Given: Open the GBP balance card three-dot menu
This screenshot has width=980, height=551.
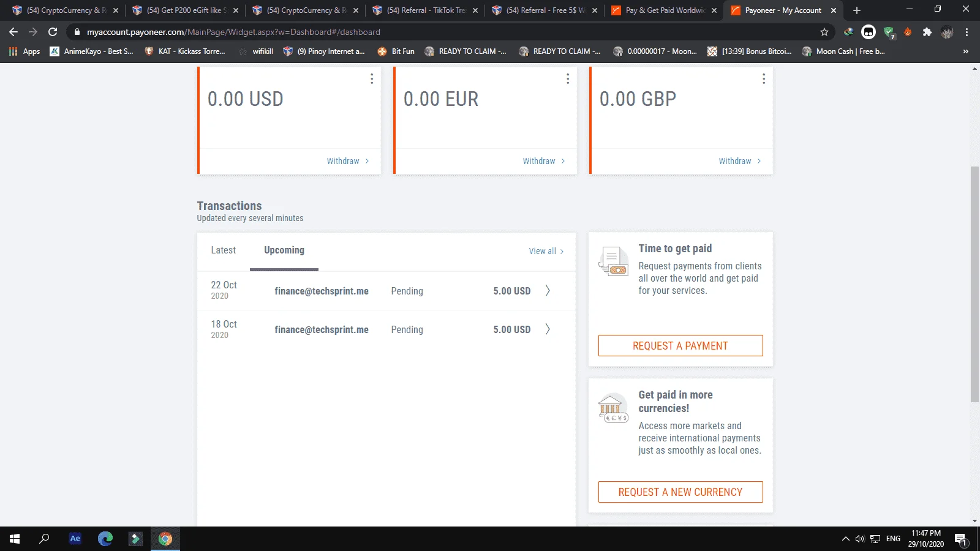Looking at the screenshot, I should click(764, 79).
